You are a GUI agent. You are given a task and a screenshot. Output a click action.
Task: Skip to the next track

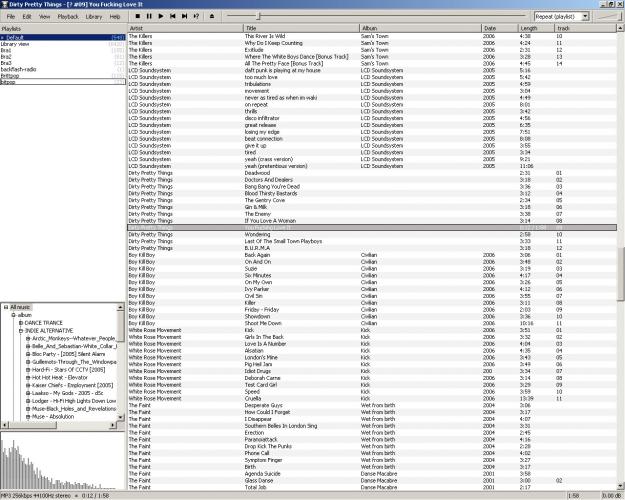(185, 17)
